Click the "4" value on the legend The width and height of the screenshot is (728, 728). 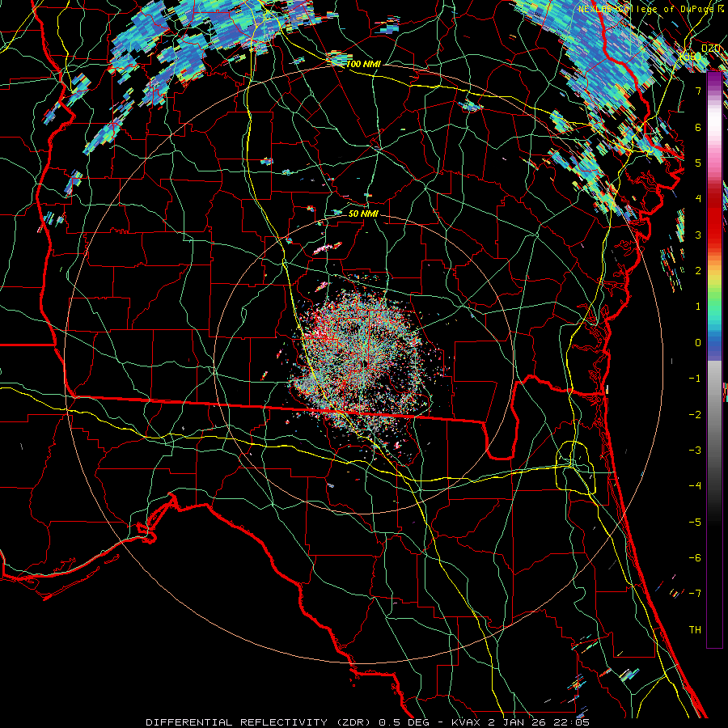698,199
